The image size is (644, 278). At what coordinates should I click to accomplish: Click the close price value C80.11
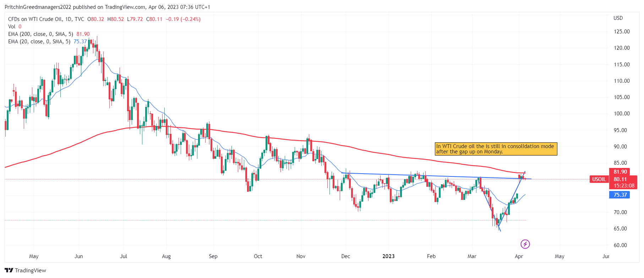(154, 19)
